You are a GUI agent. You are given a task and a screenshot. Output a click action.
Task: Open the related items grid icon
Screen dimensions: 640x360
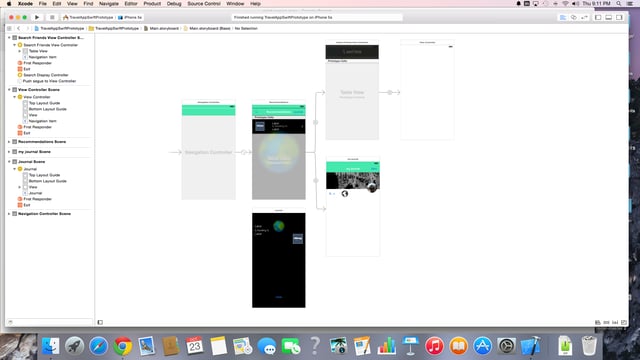[9, 29]
